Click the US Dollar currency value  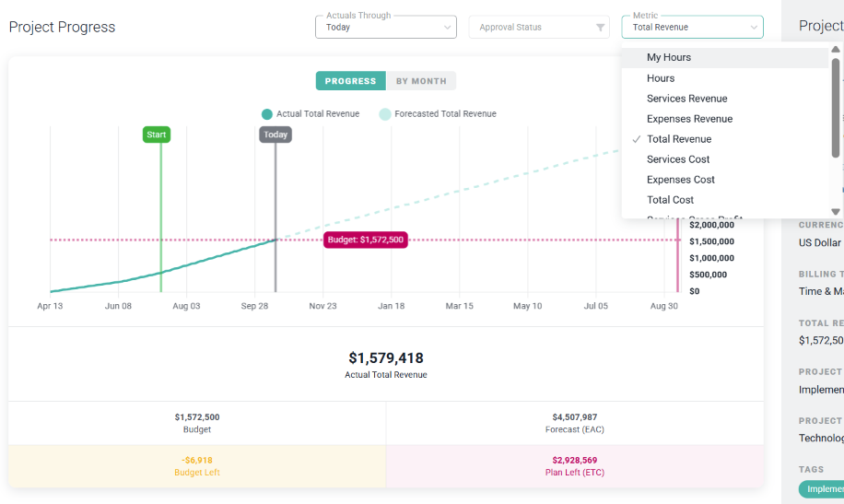pos(820,243)
